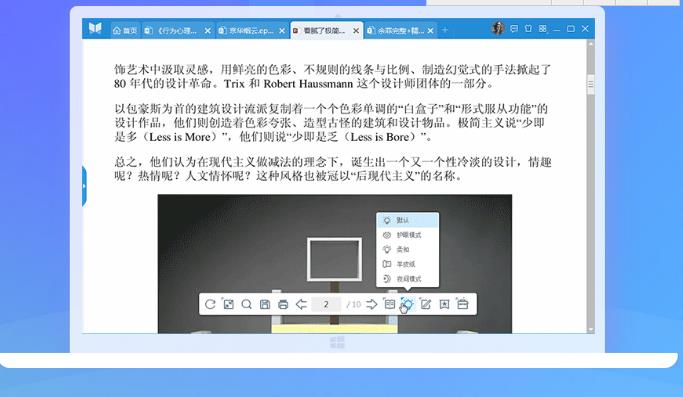Viewport: 683px width, 397px height.
Task: Switch to the 首页 home tab
Action: 125,31
